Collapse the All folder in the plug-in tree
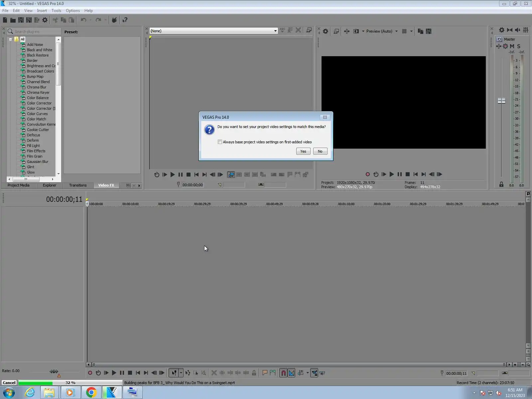Screen dimensions: 532x399 [x=10, y=39]
